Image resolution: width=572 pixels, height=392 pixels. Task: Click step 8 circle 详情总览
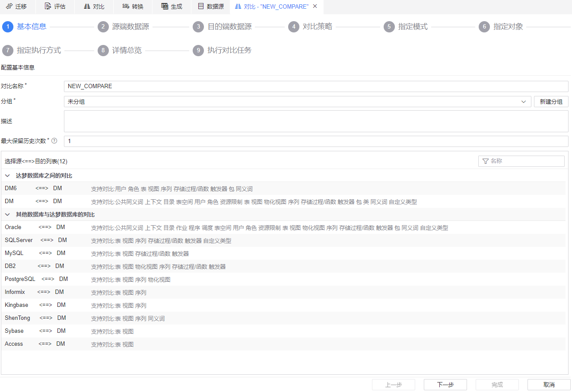pyautogui.click(x=103, y=51)
